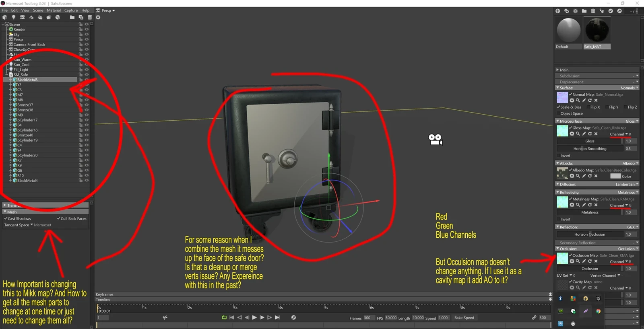Click the Bake Speed button
The width and height of the screenshot is (644, 329).
[464, 318]
